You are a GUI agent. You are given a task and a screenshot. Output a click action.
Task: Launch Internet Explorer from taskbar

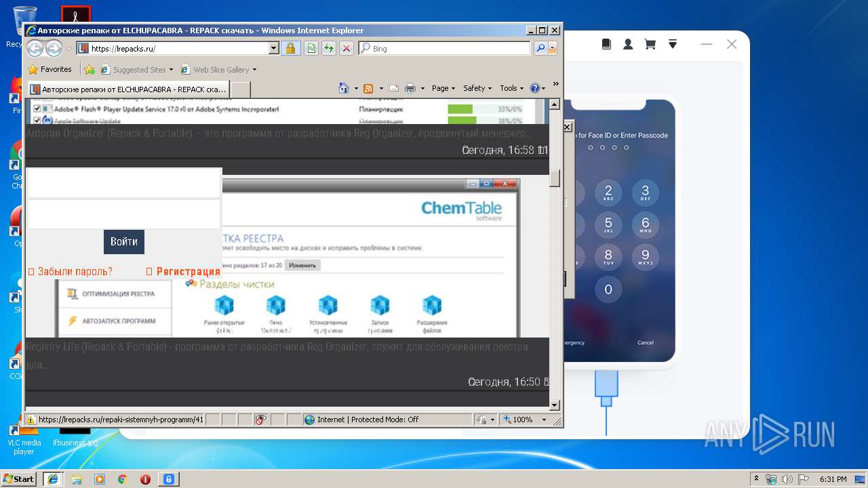click(x=53, y=479)
